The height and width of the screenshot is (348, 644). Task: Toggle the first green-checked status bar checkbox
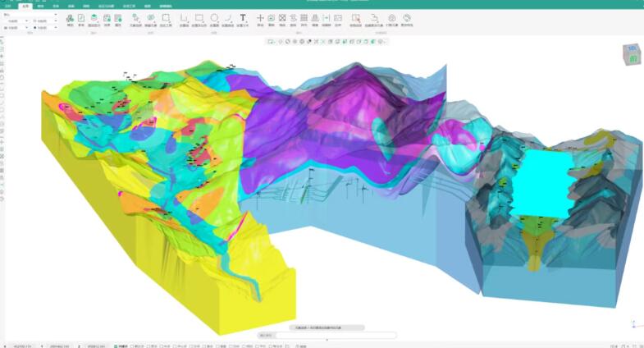(115, 346)
